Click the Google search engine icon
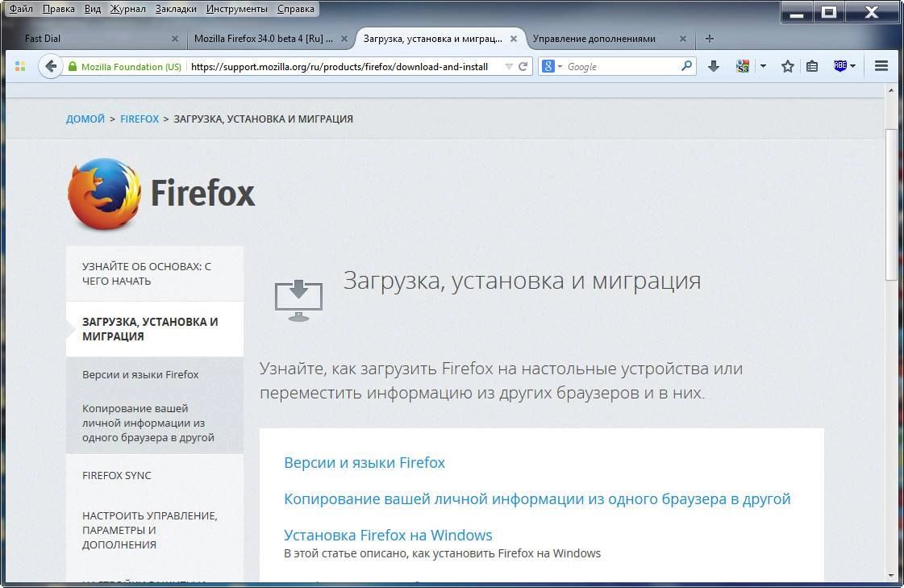904x588 pixels. [x=548, y=67]
